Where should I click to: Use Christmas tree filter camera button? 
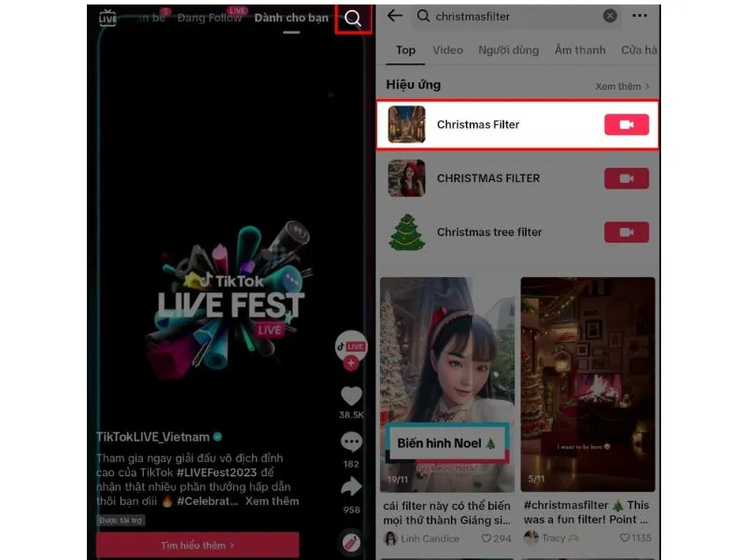pos(627,232)
